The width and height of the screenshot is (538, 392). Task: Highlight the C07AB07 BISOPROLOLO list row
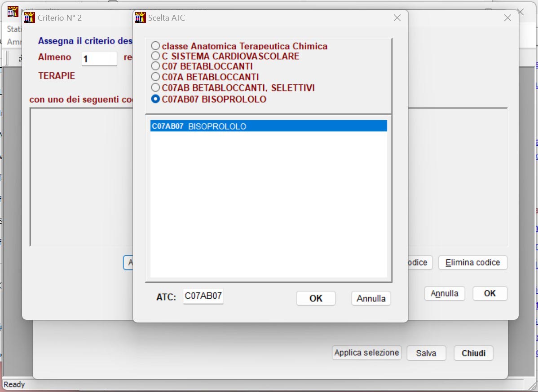[269, 126]
